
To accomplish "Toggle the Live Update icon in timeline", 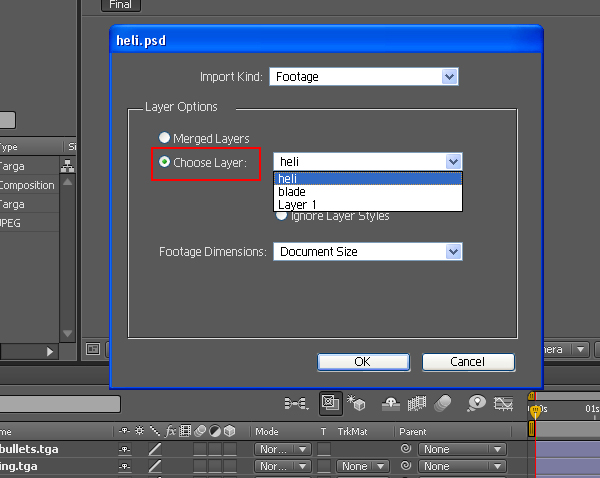I will (x=331, y=403).
